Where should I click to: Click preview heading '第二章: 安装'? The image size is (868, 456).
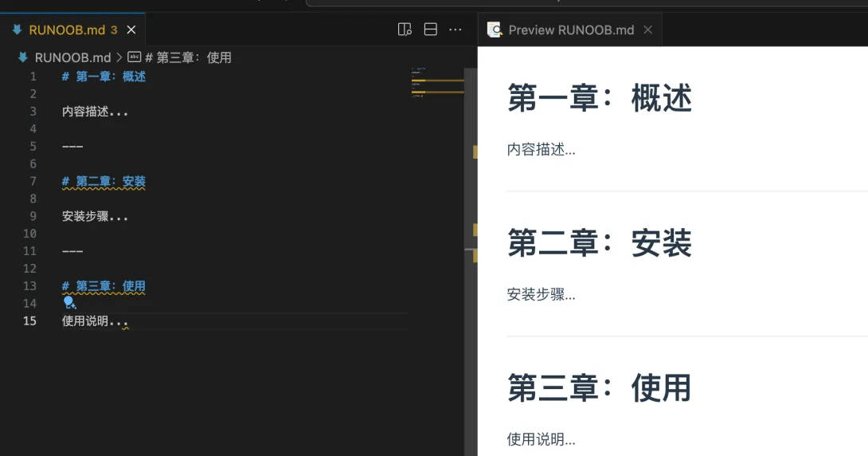(x=600, y=242)
